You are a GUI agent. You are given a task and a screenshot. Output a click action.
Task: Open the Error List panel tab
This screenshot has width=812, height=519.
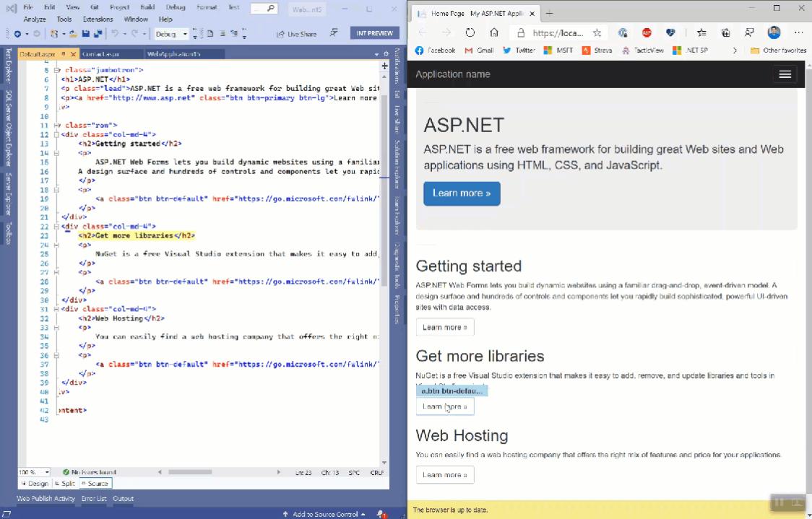pos(94,499)
